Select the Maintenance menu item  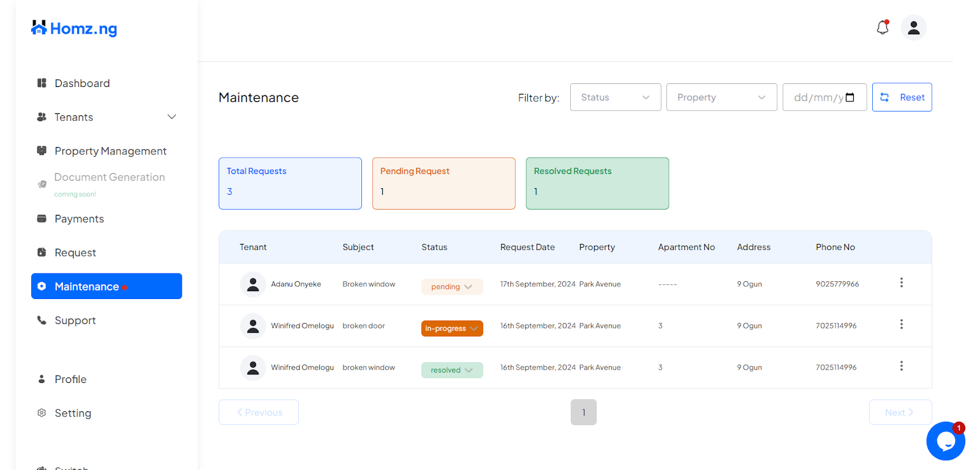click(x=107, y=286)
